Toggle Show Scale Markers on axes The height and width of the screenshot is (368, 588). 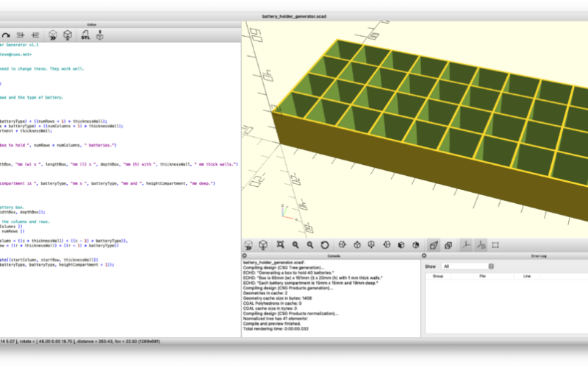tap(481, 244)
